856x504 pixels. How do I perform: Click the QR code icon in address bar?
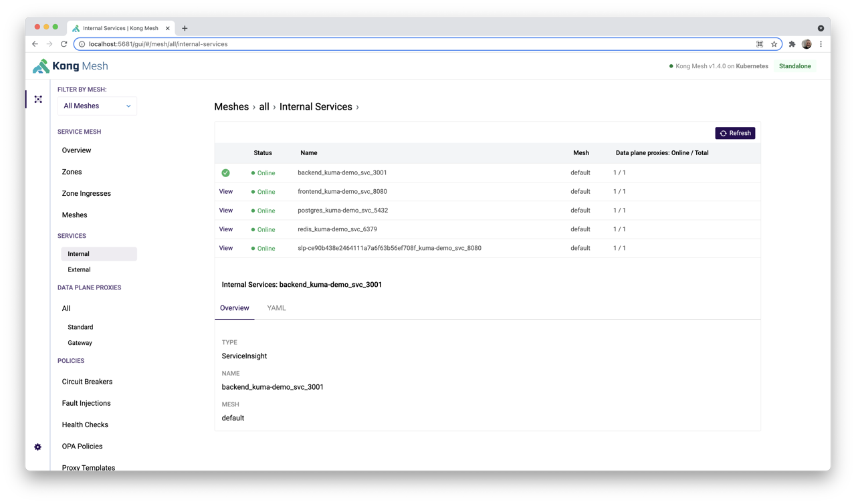760,44
